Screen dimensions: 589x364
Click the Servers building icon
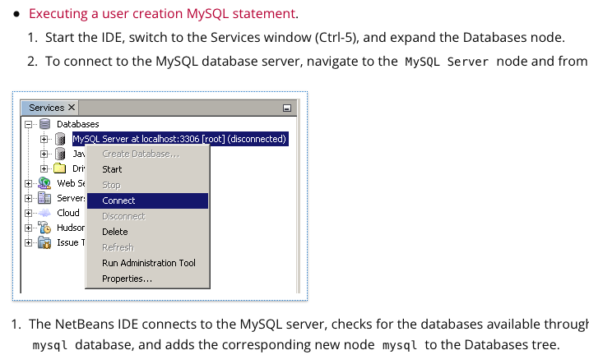coord(44,198)
